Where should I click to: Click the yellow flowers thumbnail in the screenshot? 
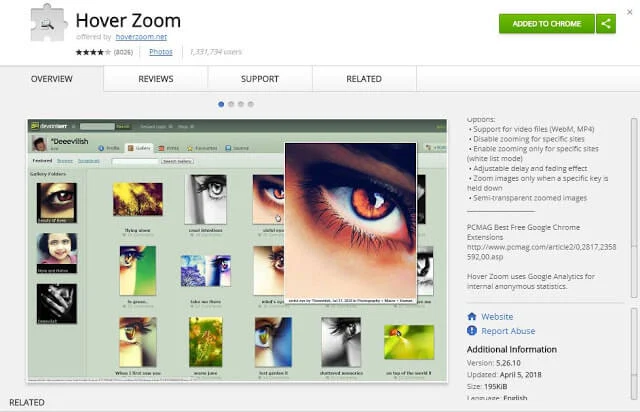pos(138,199)
